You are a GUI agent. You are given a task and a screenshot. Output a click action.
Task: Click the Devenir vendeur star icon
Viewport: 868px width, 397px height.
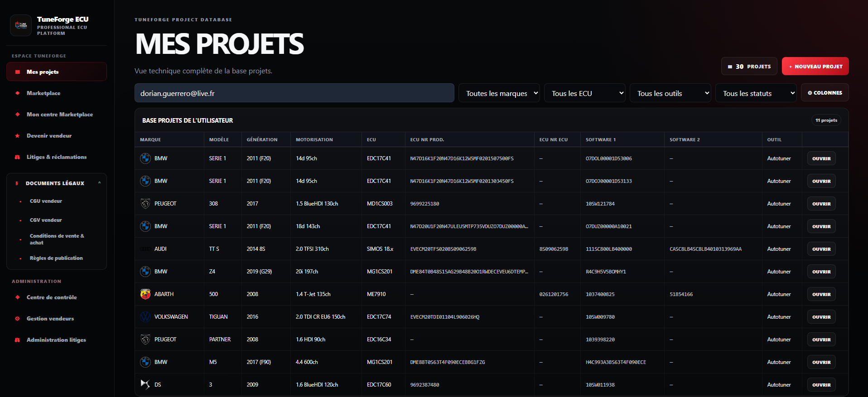coord(17,136)
